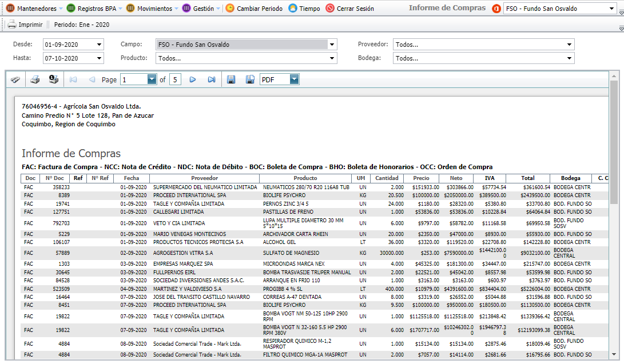624x364 pixels.
Task: Open the PDF export format dropdown
Action: click(294, 79)
